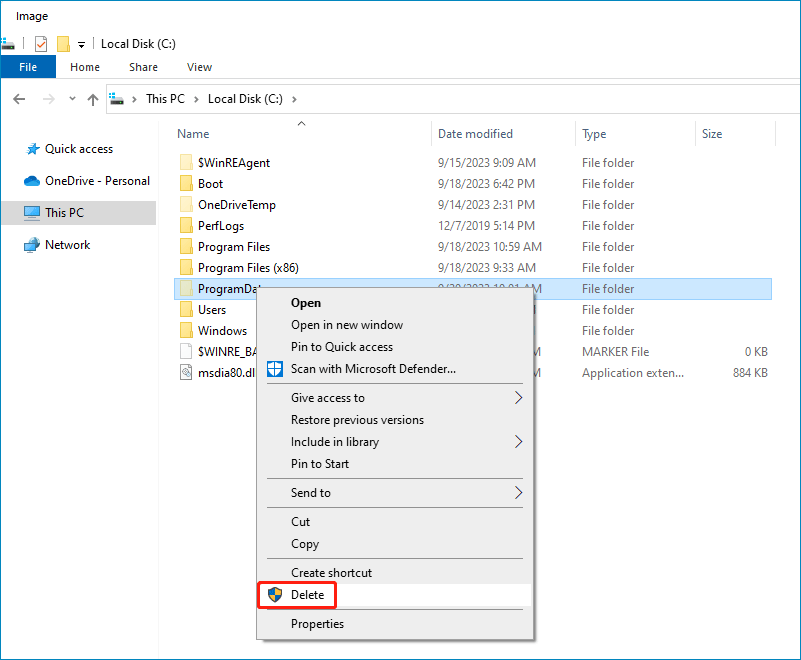Click the OneDrive cloud icon
Viewport: 801px width, 660px height.
[x=32, y=181]
